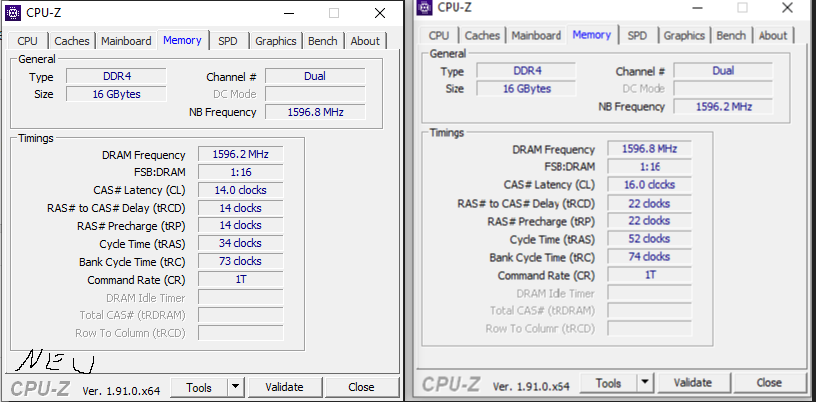
Task: Click the Close button in the left window
Action: (361, 387)
